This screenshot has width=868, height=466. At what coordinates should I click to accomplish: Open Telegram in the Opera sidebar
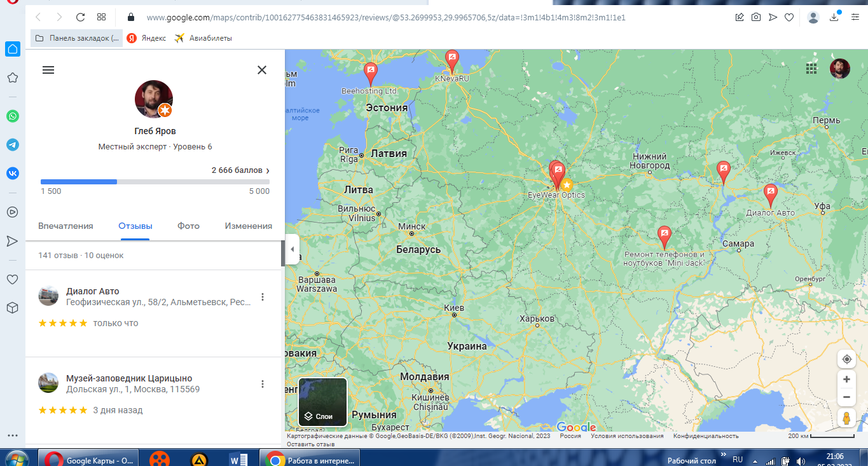(12, 144)
